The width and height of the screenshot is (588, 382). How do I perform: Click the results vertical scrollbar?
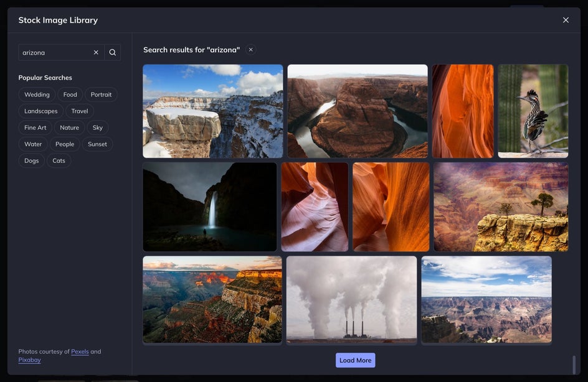[x=574, y=365]
